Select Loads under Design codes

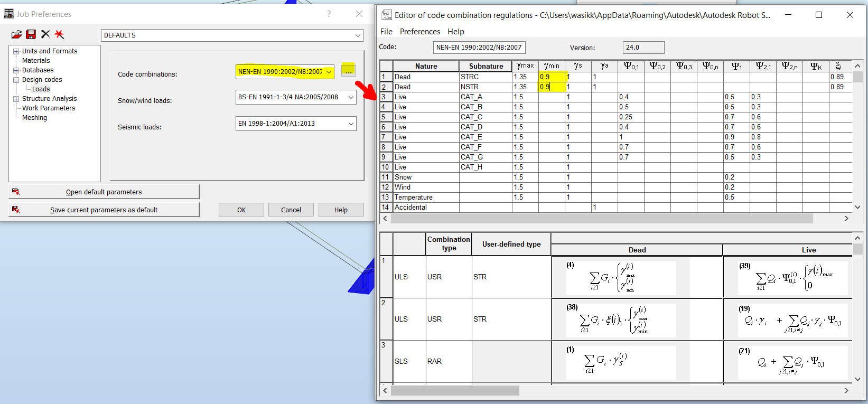(x=41, y=89)
